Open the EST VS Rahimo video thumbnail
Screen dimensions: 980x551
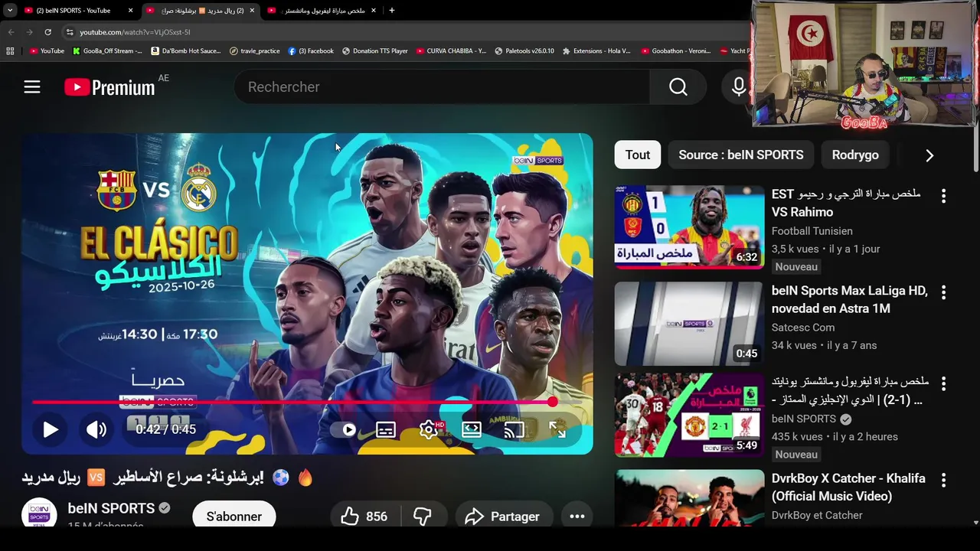(689, 227)
